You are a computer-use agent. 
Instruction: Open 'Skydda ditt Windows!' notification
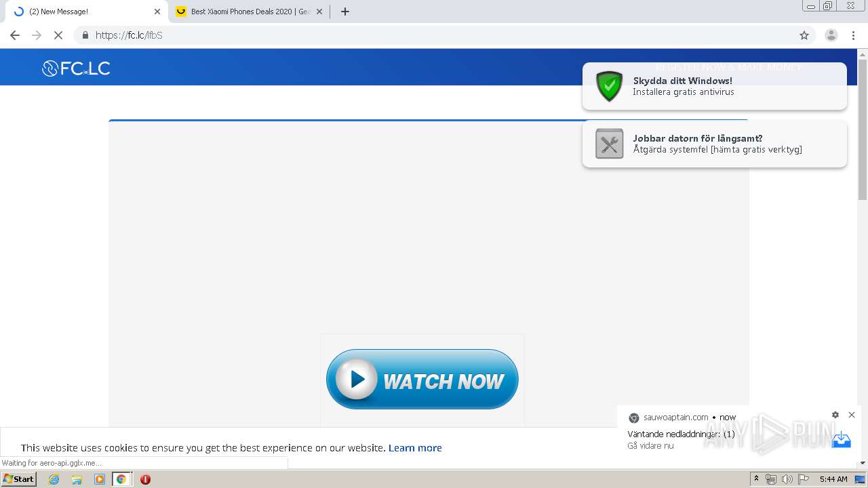714,86
